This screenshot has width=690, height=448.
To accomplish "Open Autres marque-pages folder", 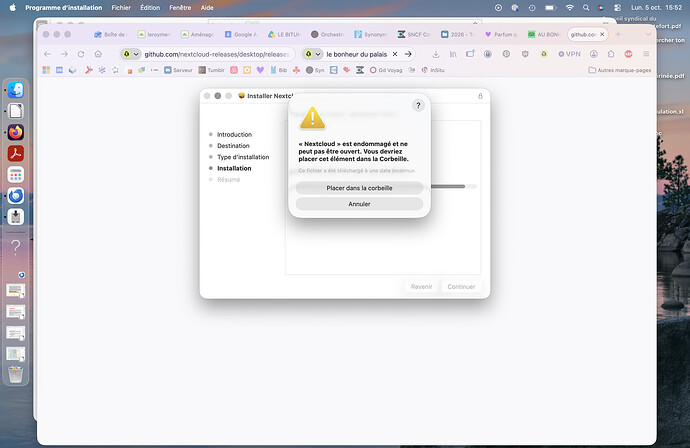I will (x=620, y=70).
